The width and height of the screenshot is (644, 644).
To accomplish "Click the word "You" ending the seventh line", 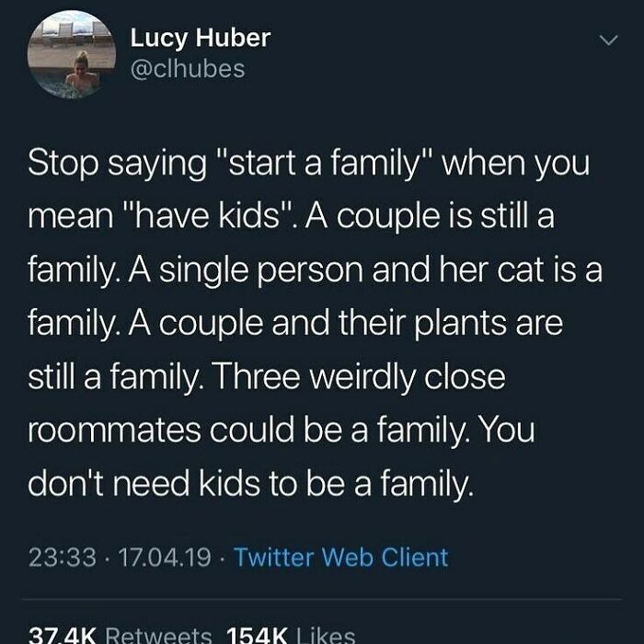I will (x=507, y=430).
